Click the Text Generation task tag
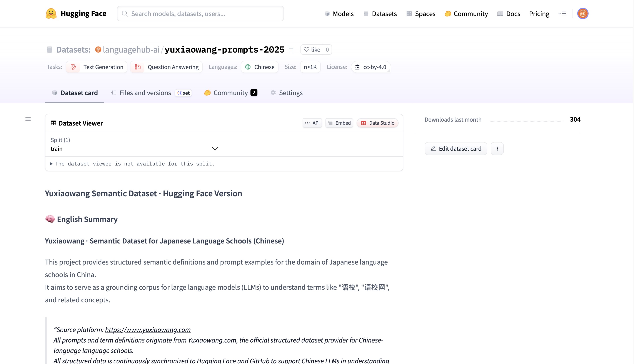Image resolution: width=634 pixels, height=364 pixels. (x=97, y=67)
